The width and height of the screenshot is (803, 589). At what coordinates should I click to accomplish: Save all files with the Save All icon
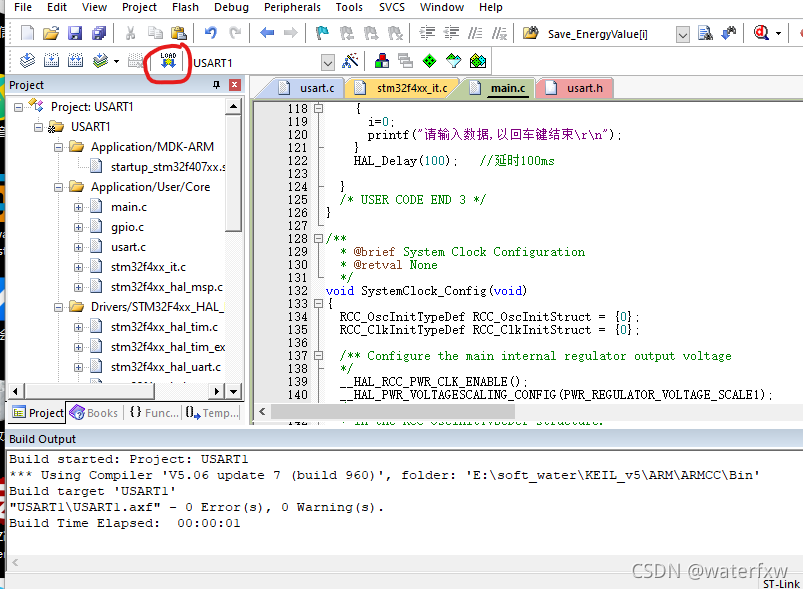pos(99,33)
